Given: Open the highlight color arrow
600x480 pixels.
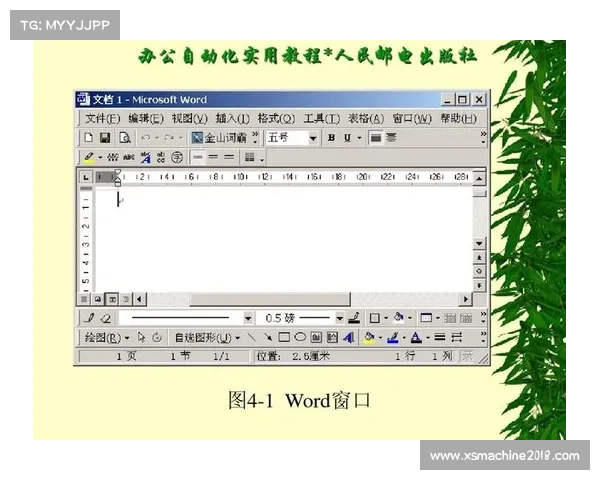Looking at the screenshot, I should [x=100, y=157].
